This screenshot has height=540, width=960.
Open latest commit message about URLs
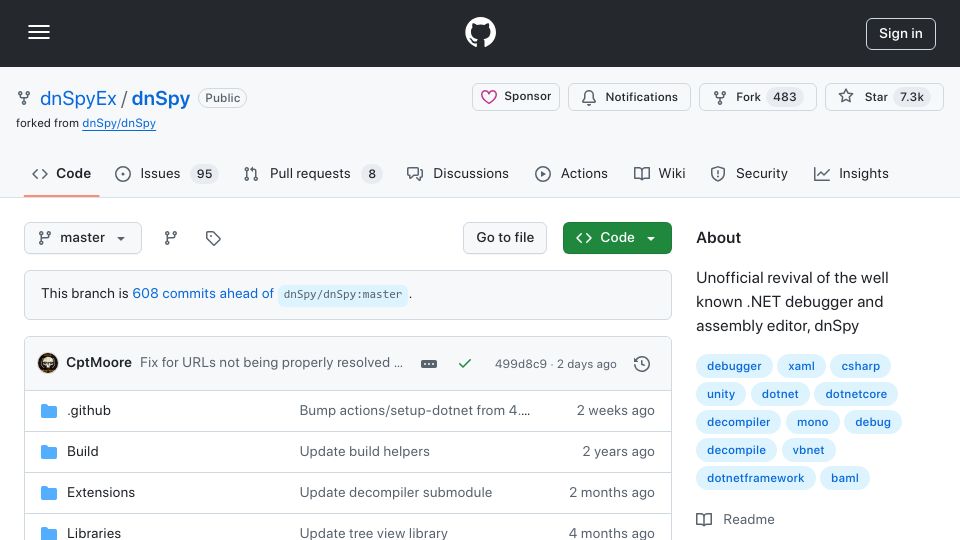coord(271,362)
